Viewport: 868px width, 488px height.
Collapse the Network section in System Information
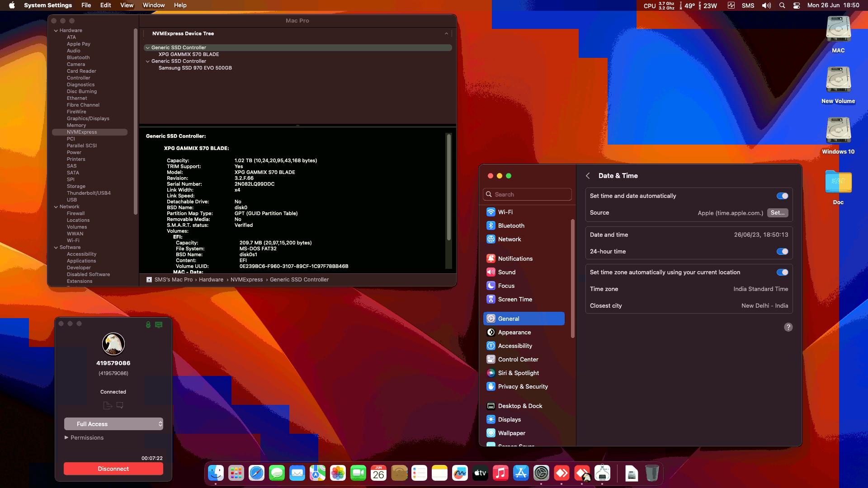[x=56, y=207]
